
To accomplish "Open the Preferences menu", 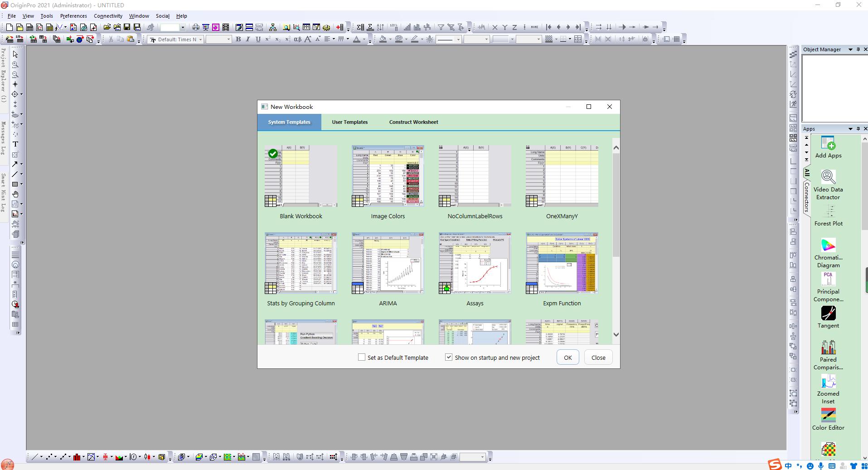I will [x=73, y=16].
